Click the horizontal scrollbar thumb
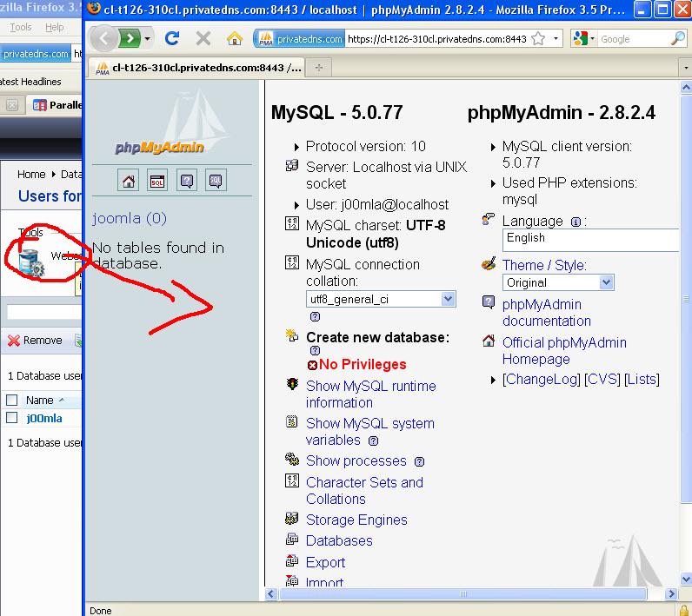This screenshot has height=616, width=692. tap(463, 594)
